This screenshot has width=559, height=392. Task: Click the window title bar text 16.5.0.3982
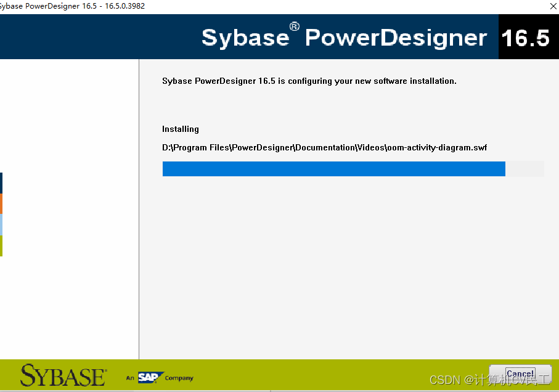coord(124,6)
